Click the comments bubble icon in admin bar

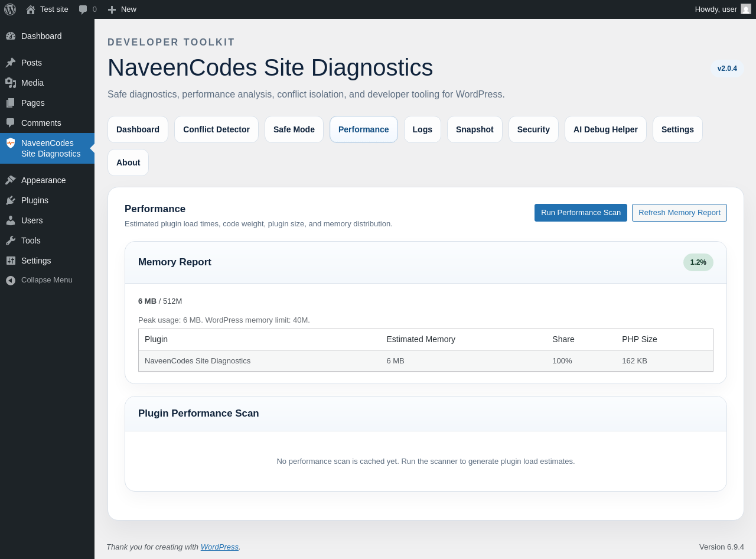(x=83, y=9)
